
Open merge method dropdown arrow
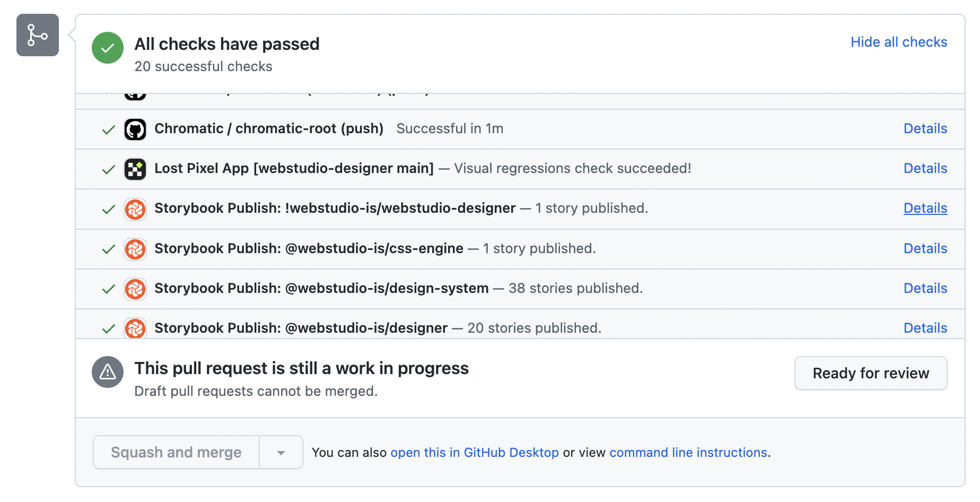click(281, 453)
